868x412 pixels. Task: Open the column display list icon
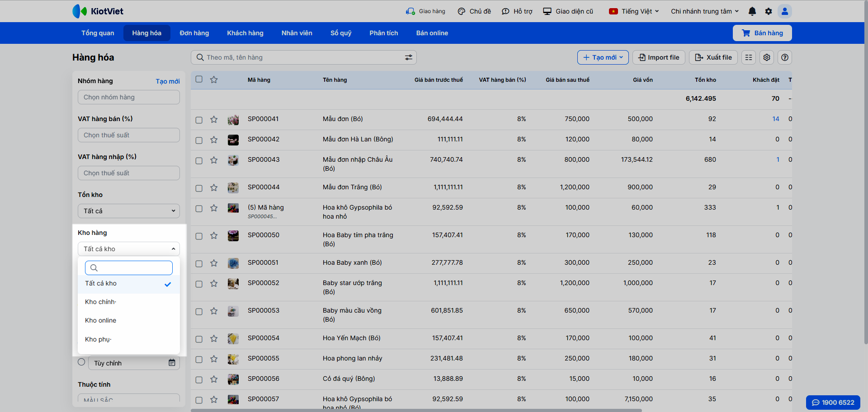(749, 57)
